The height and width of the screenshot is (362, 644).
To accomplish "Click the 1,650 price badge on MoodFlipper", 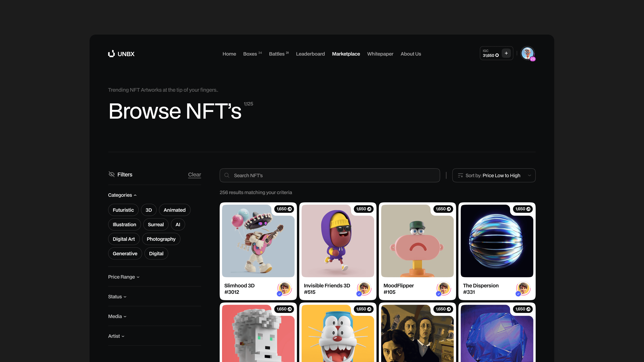I will point(443,209).
